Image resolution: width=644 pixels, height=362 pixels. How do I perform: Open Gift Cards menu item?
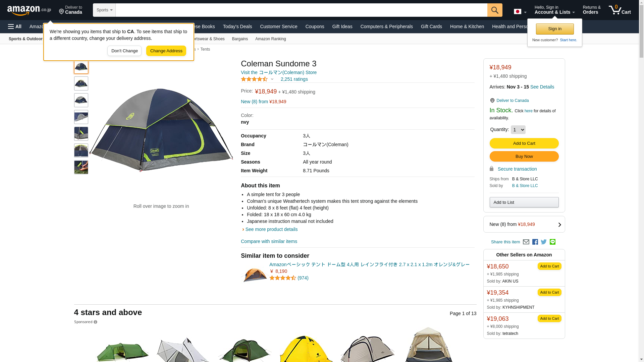(x=431, y=26)
